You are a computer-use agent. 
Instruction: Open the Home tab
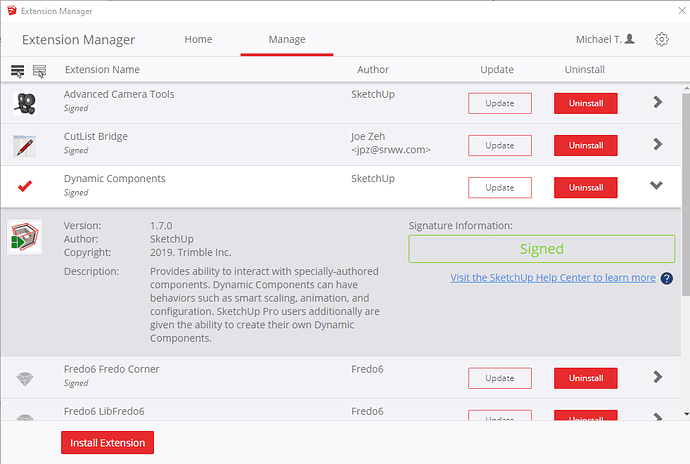[x=198, y=40]
